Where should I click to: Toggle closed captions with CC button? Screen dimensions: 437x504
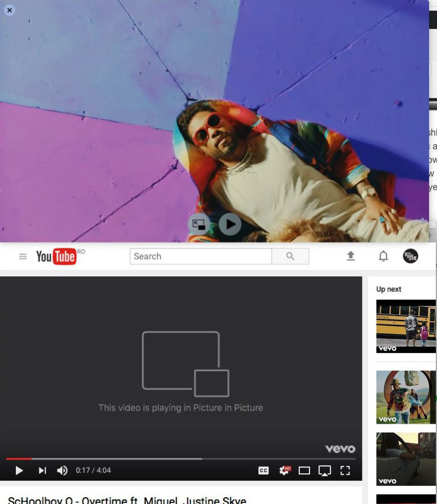263,470
